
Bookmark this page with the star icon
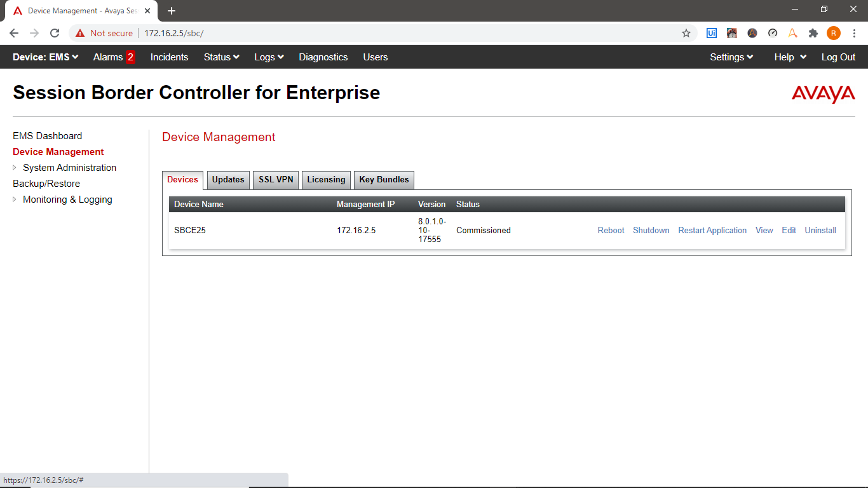686,33
